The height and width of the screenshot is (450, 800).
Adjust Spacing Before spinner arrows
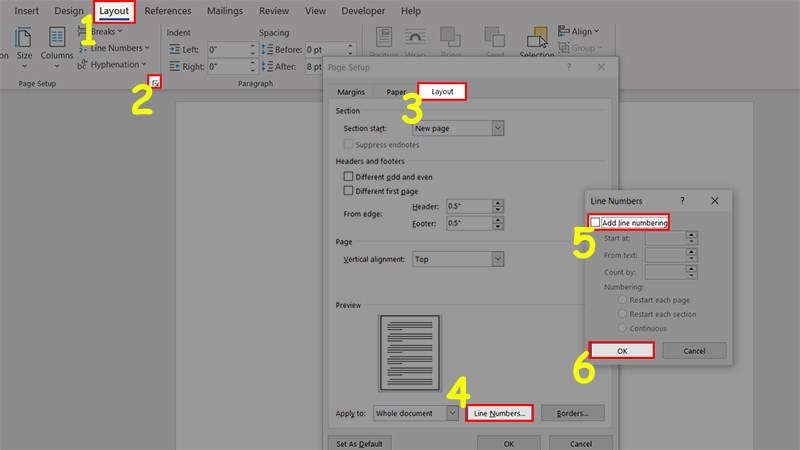pyautogui.click(x=351, y=49)
